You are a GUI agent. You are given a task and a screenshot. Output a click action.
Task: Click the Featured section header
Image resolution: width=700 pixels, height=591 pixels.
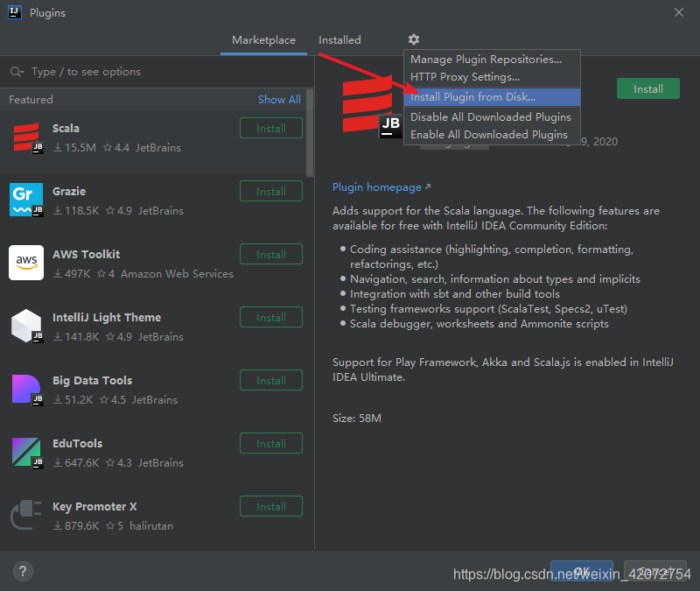pos(31,100)
